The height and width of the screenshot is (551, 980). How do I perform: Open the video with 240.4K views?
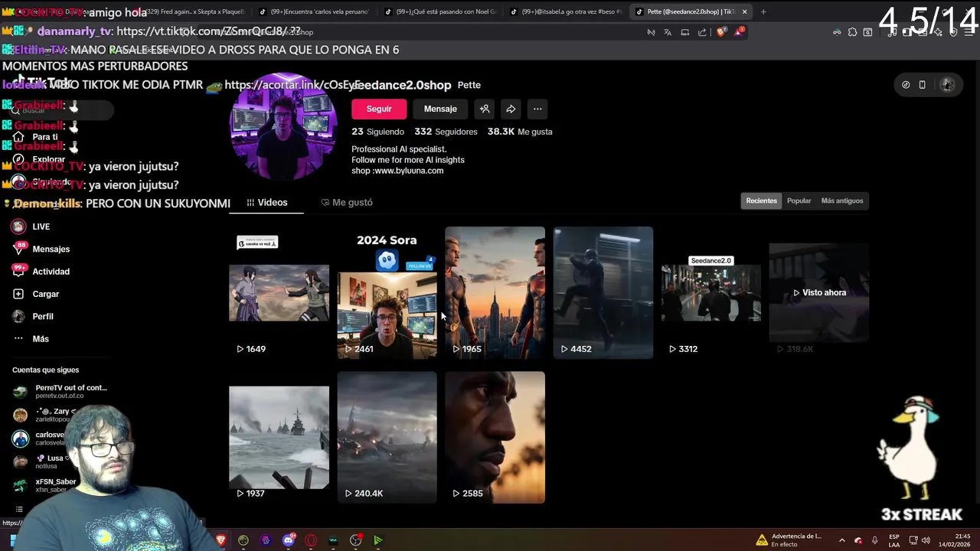pos(387,437)
